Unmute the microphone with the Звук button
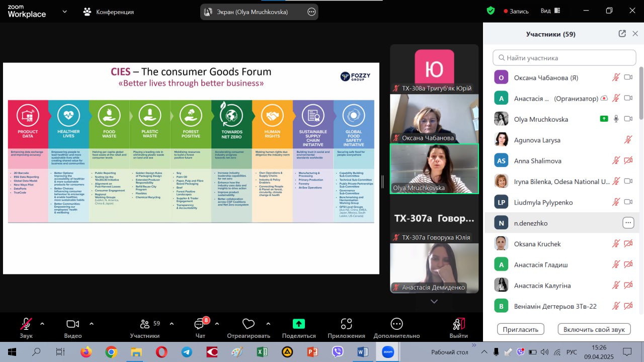This screenshot has width=644, height=362. [x=26, y=328]
